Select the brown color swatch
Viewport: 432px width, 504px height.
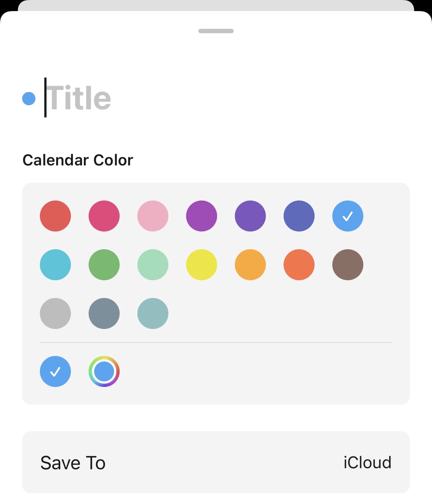[x=348, y=265]
